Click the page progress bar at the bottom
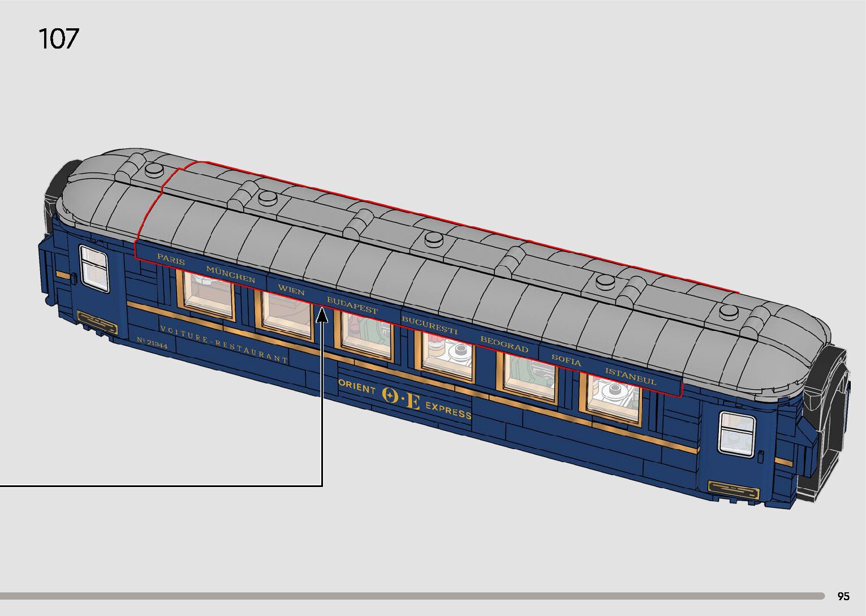 pos(413,596)
